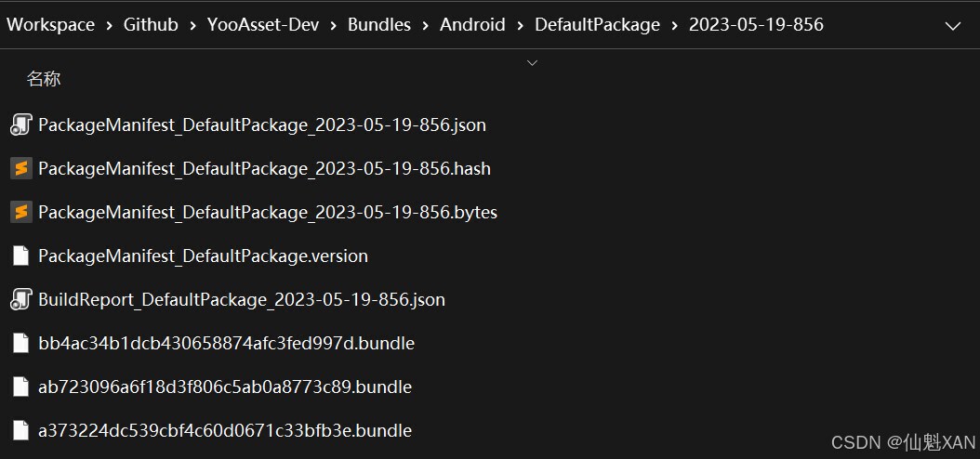This screenshot has width=980, height=459.
Task: Select PackageManifest_DefaultPackage_2023-05-19-856.hash file name
Action: 264,168
